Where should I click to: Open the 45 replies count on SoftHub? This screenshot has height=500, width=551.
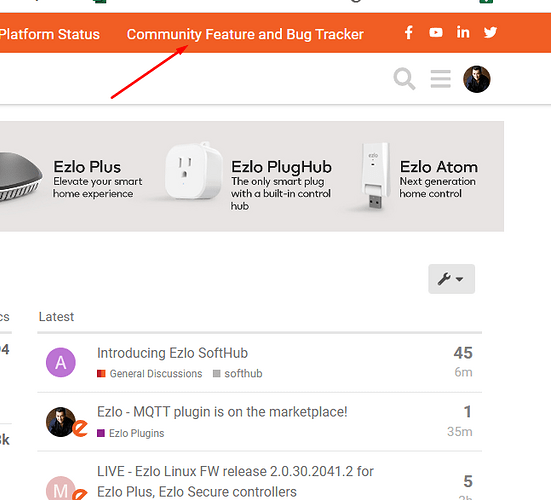(x=463, y=353)
